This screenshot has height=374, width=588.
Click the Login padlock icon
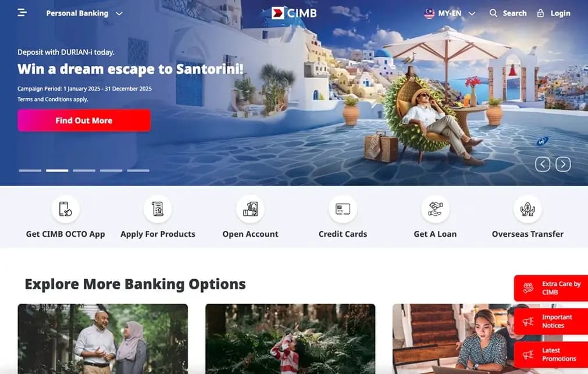[x=540, y=13]
